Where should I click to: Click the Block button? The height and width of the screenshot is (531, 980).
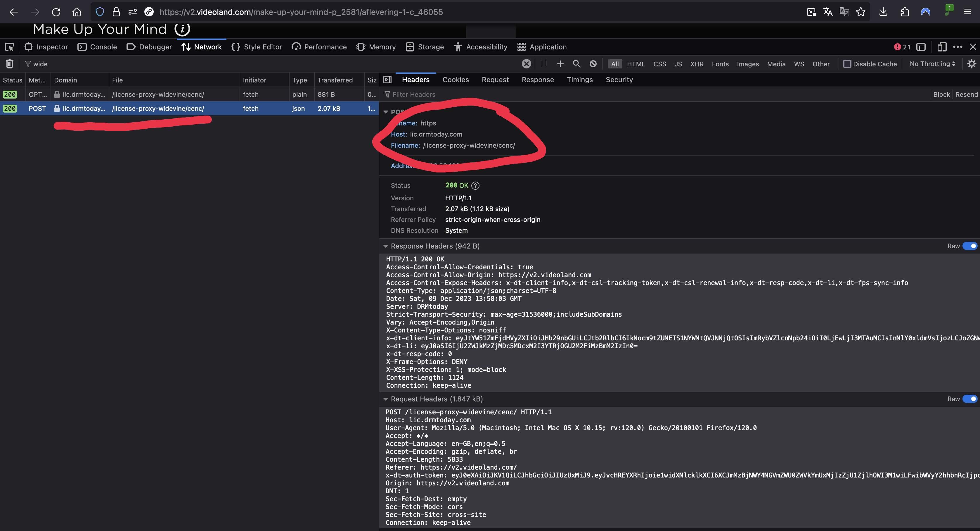(941, 94)
